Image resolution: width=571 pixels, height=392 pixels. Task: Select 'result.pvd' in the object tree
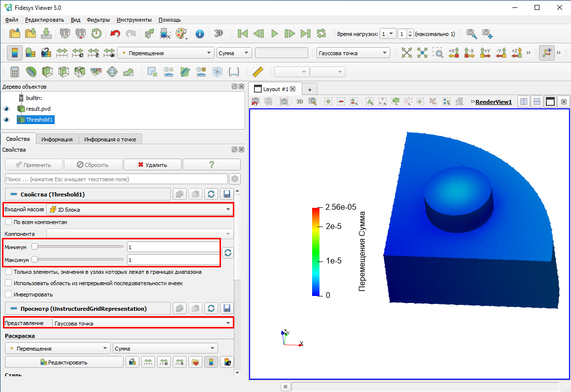point(38,109)
